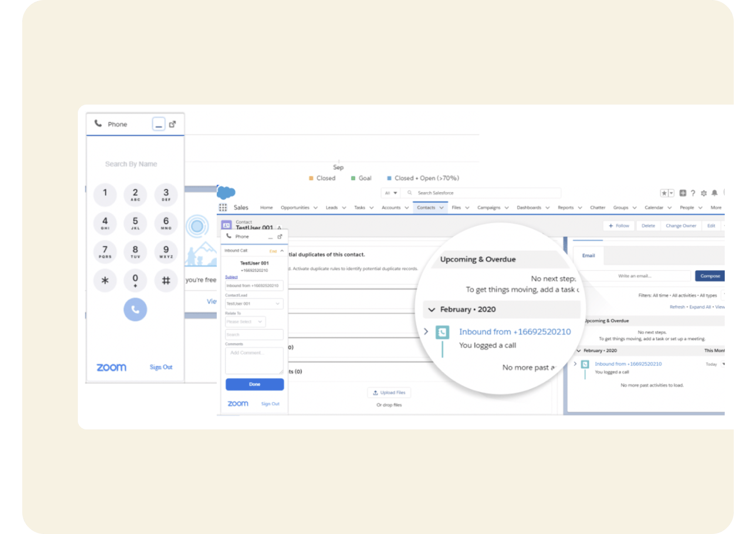Viewport: 756px width, 534px height.
Task: Open the Salesforce notifications bell
Action: 714,193
